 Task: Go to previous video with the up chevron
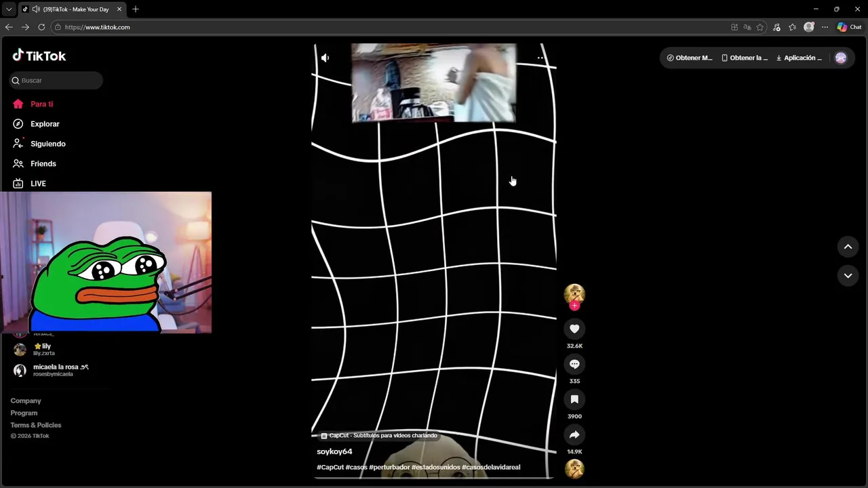(848, 247)
